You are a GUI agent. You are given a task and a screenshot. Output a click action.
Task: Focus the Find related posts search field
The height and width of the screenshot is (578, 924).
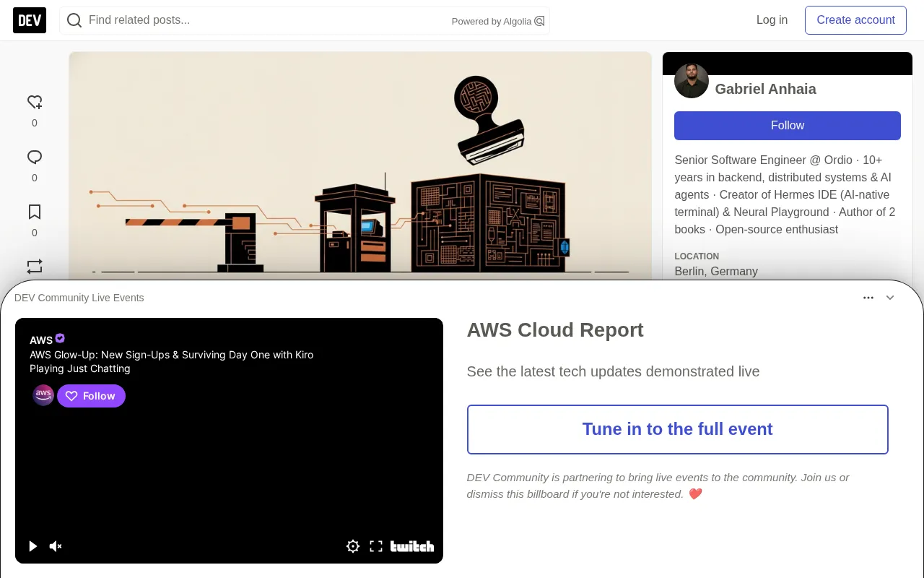click(266, 20)
